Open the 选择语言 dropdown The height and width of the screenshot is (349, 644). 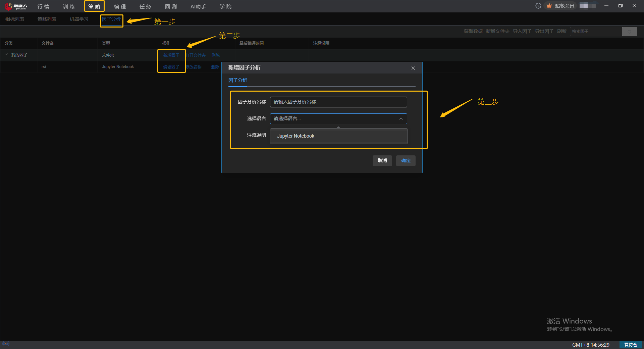338,119
